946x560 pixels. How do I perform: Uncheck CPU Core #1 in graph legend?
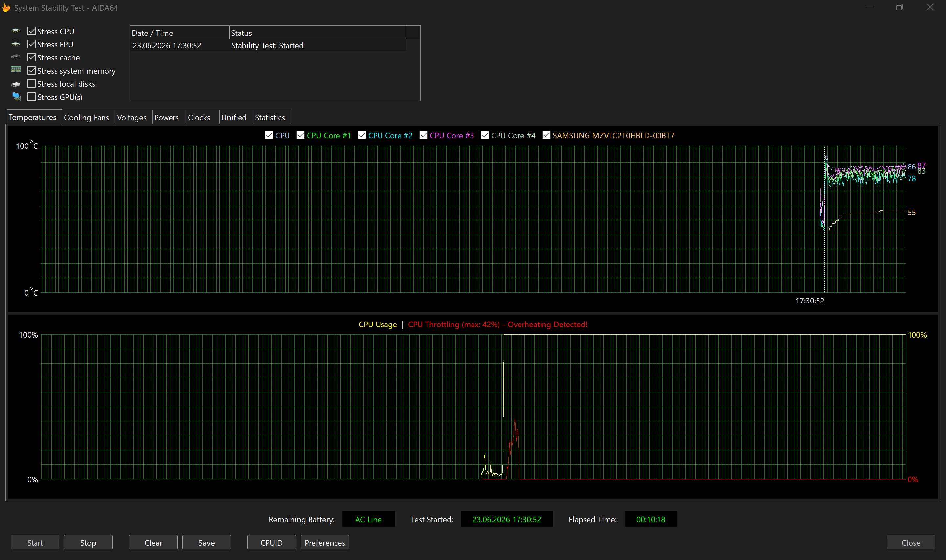pos(300,135)
